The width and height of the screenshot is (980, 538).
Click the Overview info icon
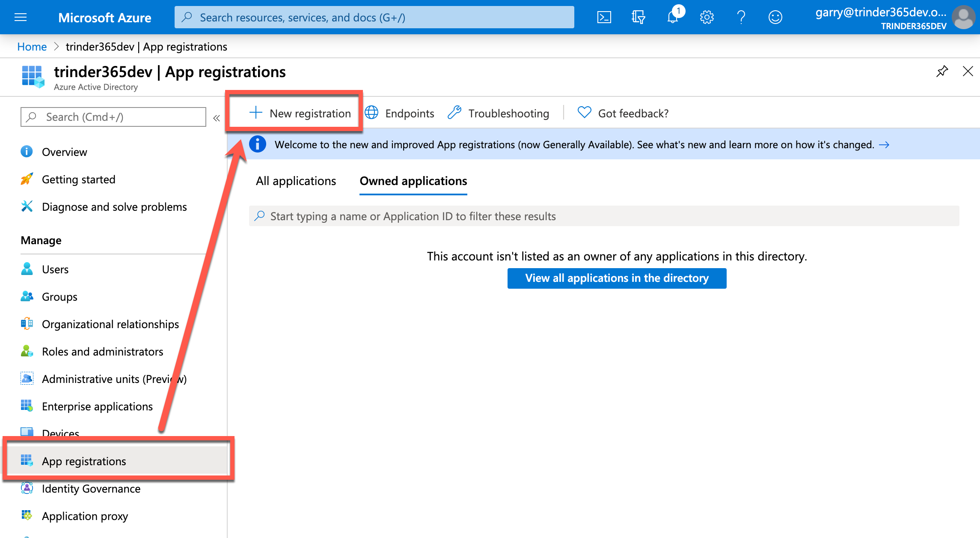click(27, 152)
